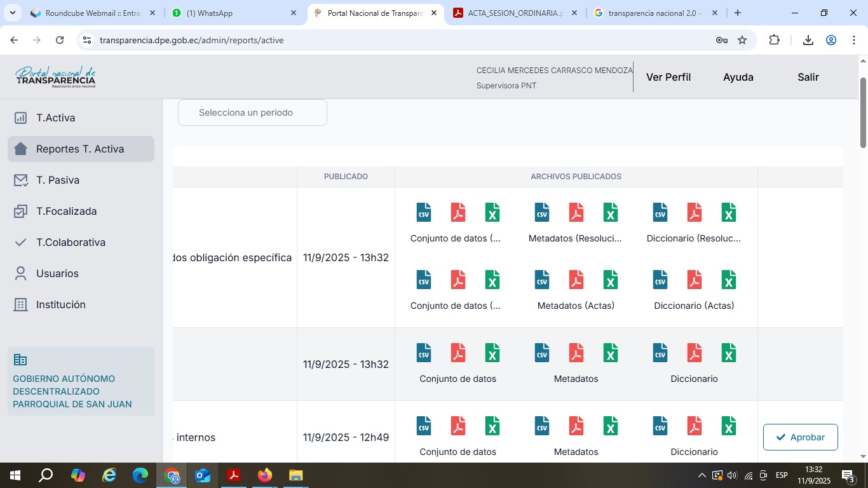
Task: Bookmark this page with star icon
Action: [x=742, y=40]
